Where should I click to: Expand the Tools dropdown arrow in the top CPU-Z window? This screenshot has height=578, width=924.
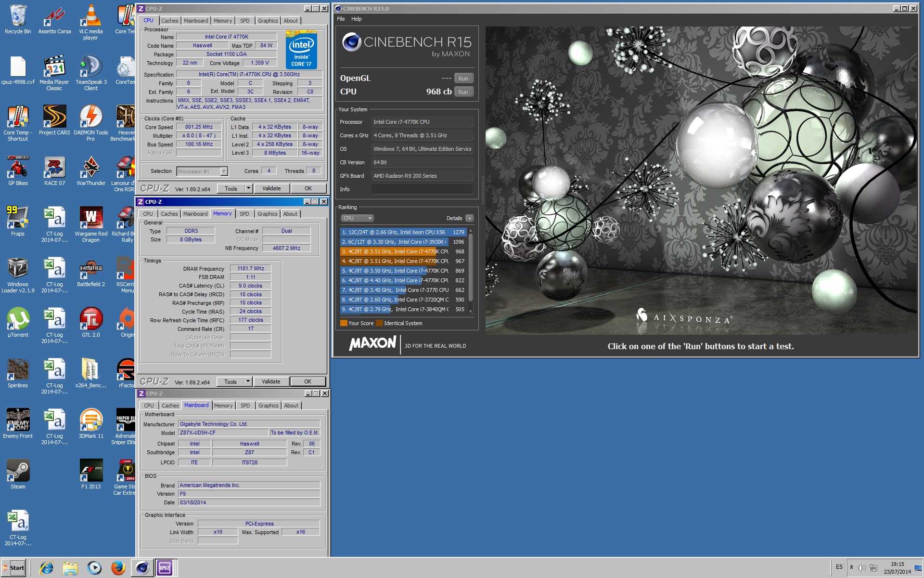point(249,188)
